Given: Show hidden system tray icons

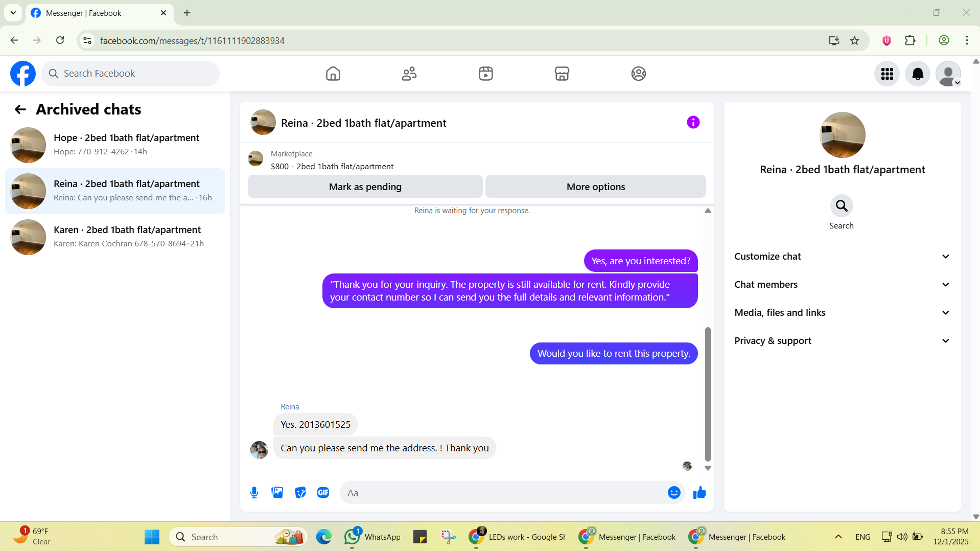Looking at the screenshot, I should pyautogui.click(x=838, y=537).
